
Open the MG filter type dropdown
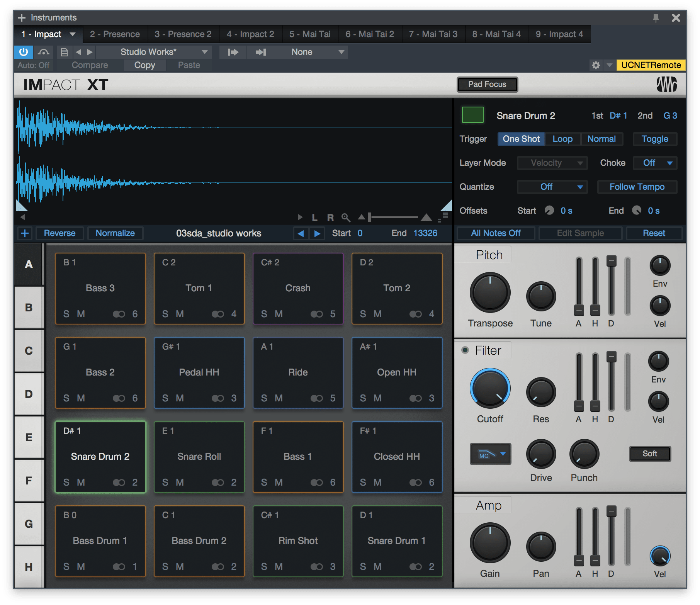click(x=490, y=454)
